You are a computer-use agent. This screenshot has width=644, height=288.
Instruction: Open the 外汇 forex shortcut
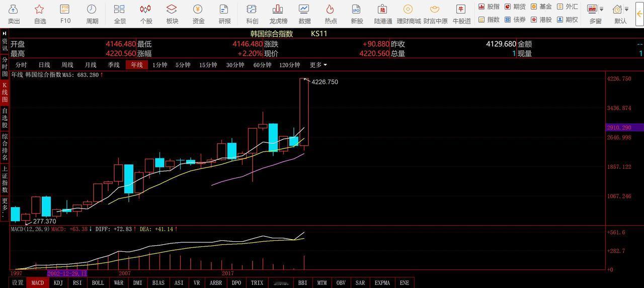click(x=567, y=7)
